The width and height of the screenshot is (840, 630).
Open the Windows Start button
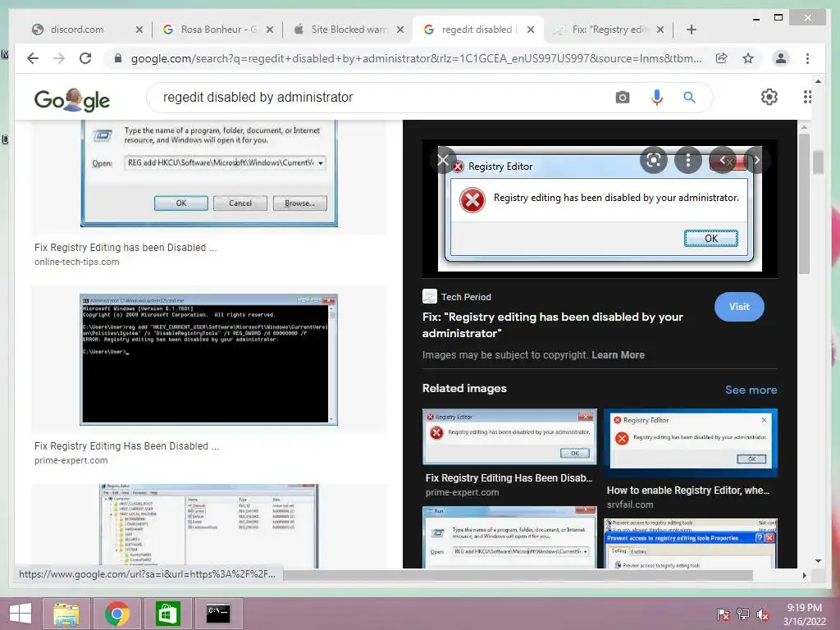tap(21, 614)
